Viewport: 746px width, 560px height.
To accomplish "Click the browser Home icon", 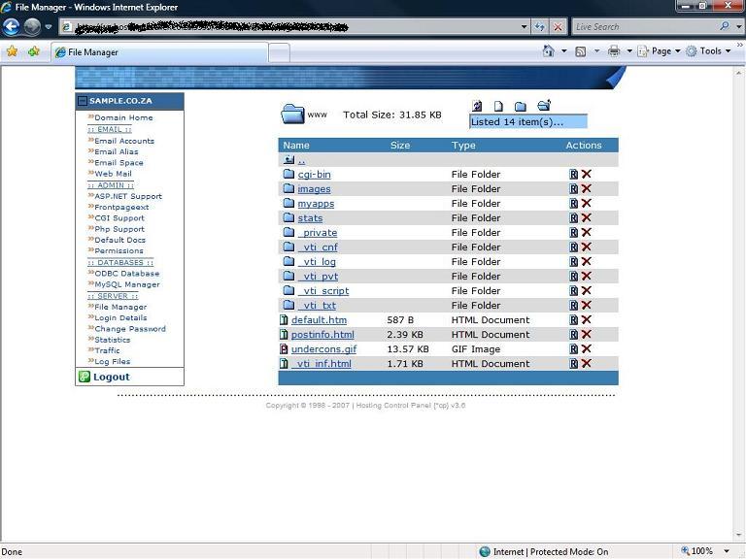I will point(549,51).
